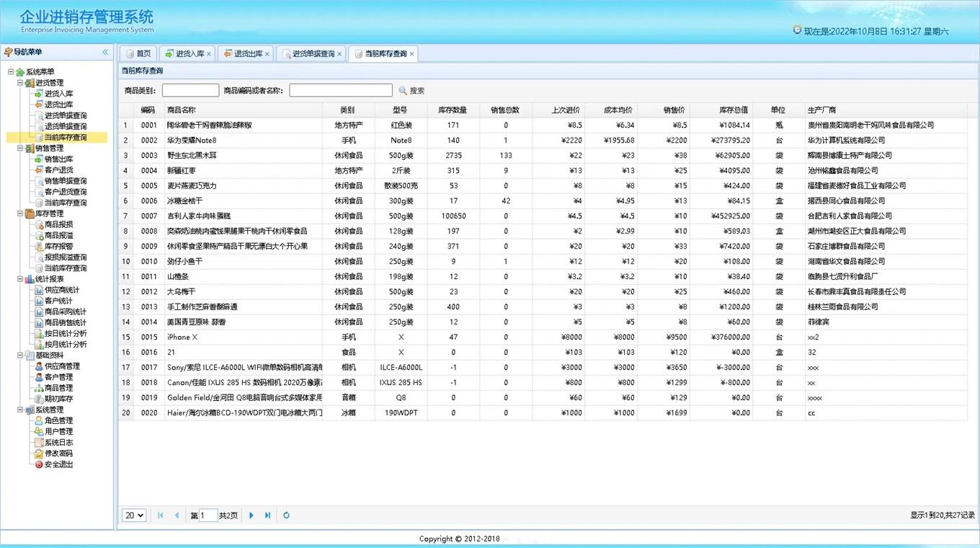Select the 野生东北黑木耳 row

pos(543,156)
